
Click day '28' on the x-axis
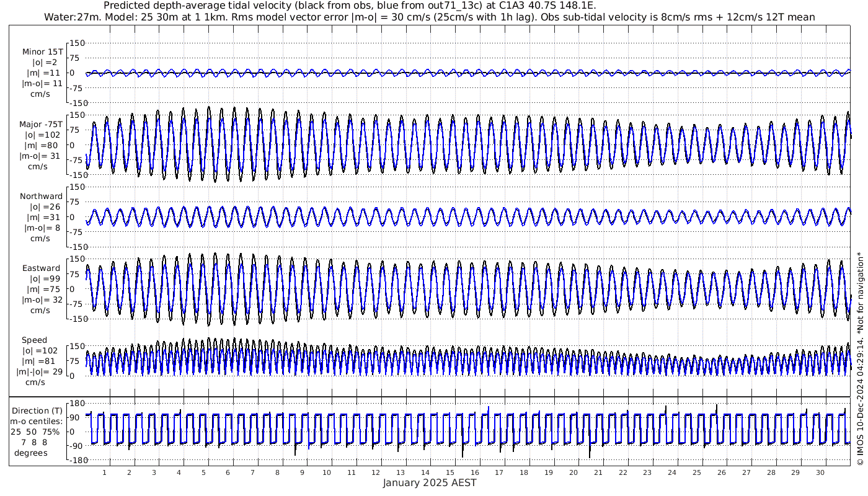tap(771, 472)
